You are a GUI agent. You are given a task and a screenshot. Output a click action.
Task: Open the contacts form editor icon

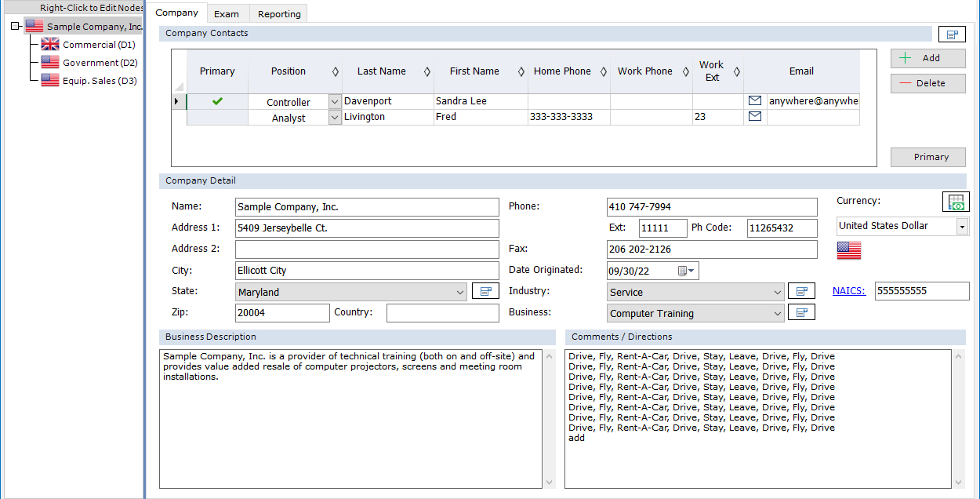coord(952,34)
